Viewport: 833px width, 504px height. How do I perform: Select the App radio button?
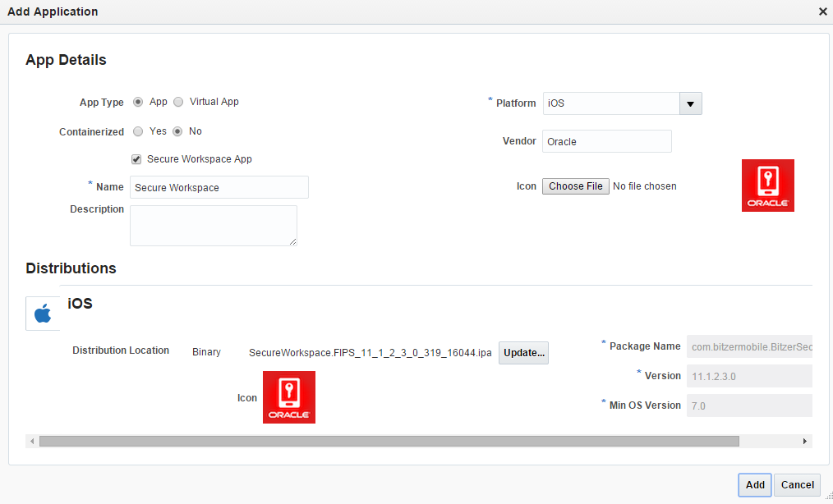click(x=138, y=102)
